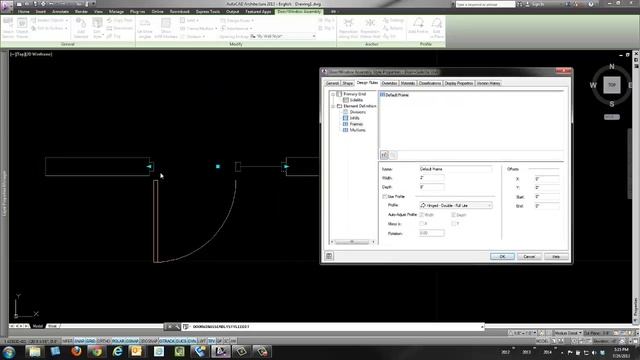Click the Remove Frame icon beside New Frame
Viewport: 640px width, 360px height.
click(393, 155)
